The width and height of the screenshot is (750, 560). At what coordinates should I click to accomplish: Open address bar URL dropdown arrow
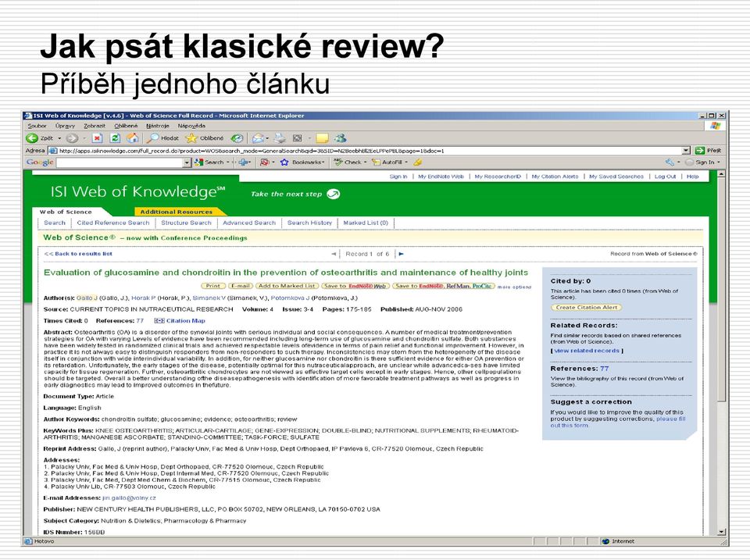click(686, 151)
